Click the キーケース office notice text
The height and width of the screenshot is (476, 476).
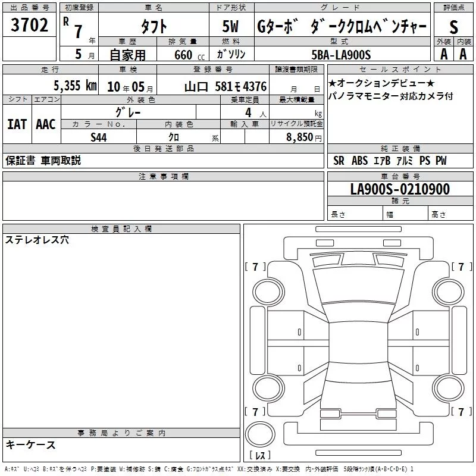coord(30,445)
